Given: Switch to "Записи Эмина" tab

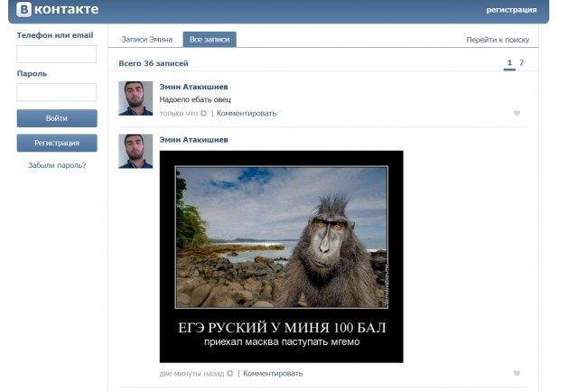Looking at the screenshot, I should (146, 40).
